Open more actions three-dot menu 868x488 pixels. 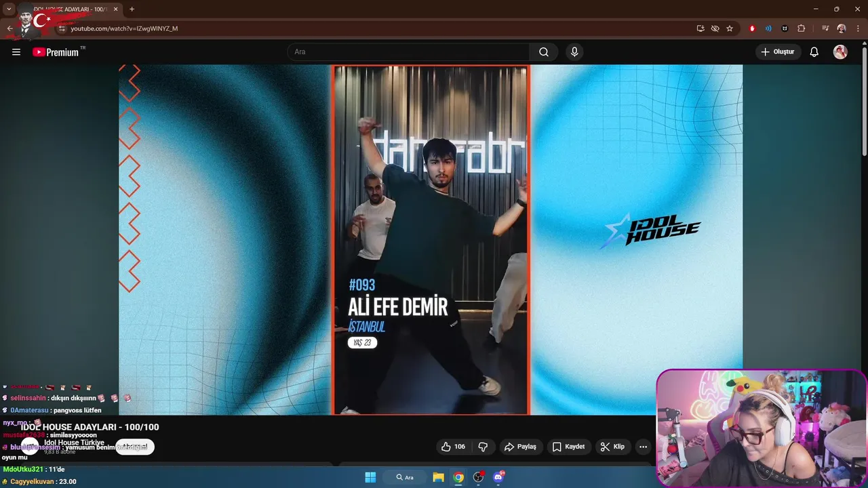click(643, 447)
